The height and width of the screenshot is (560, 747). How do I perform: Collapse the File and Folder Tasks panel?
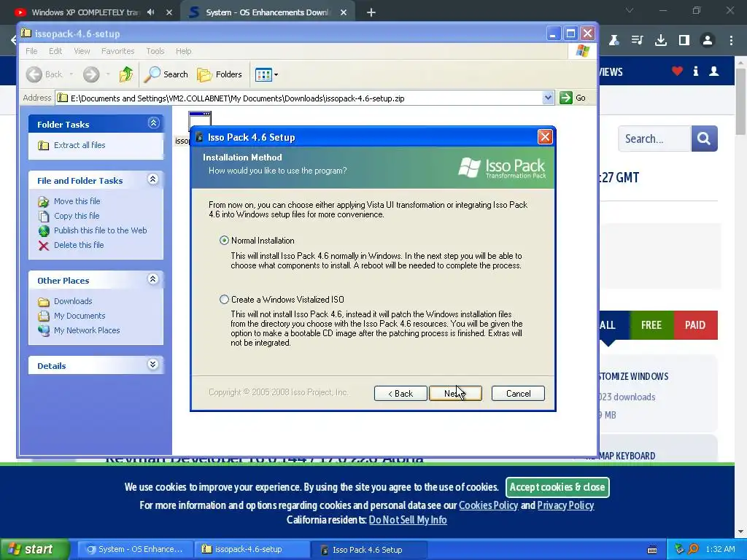click(153, 179)
